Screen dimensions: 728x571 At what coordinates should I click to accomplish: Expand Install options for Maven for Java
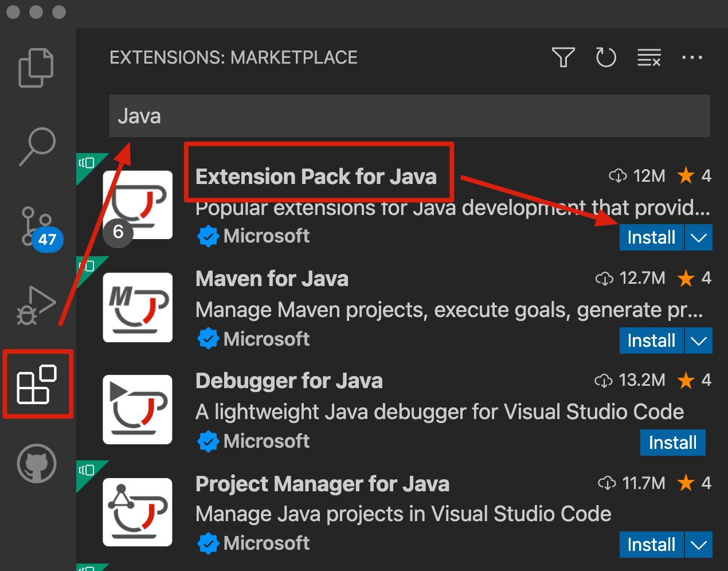tap(698, 341)
